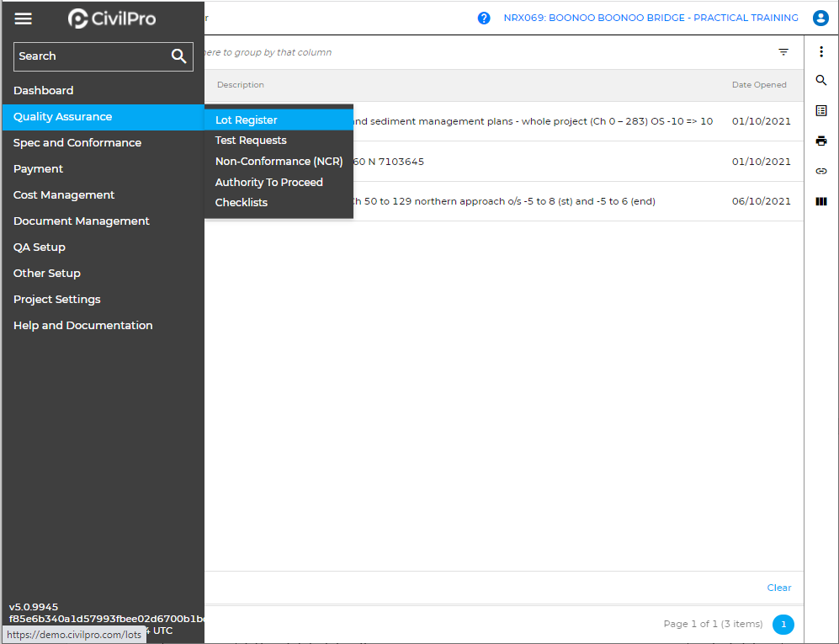Image resolution: width=839 pixels, height=644 pixels.
Task: Click into the sidebar Search field
Action: click(x=88, y=56)
